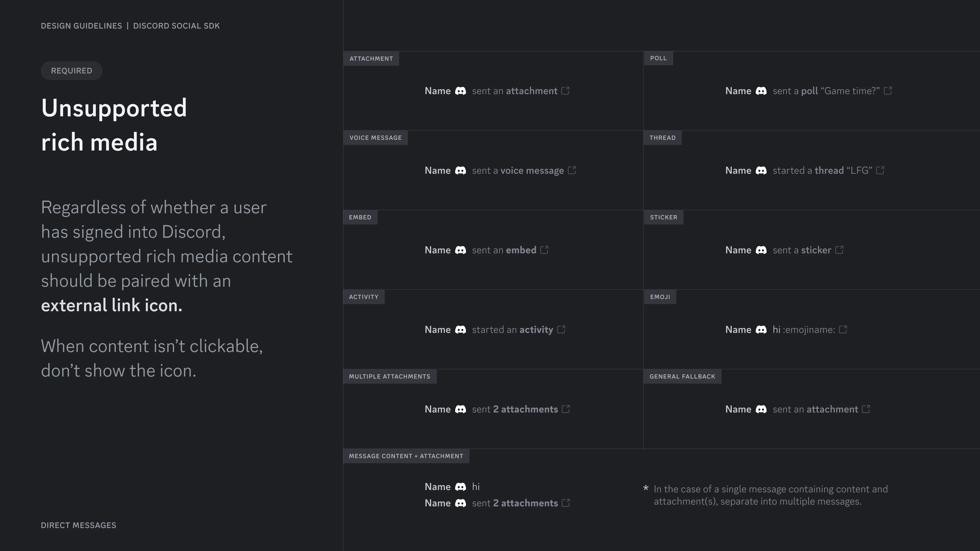Click external link icon next to 'sent an embed'
980x551 pixels.
pyautogui.click(x=544, y=249)
